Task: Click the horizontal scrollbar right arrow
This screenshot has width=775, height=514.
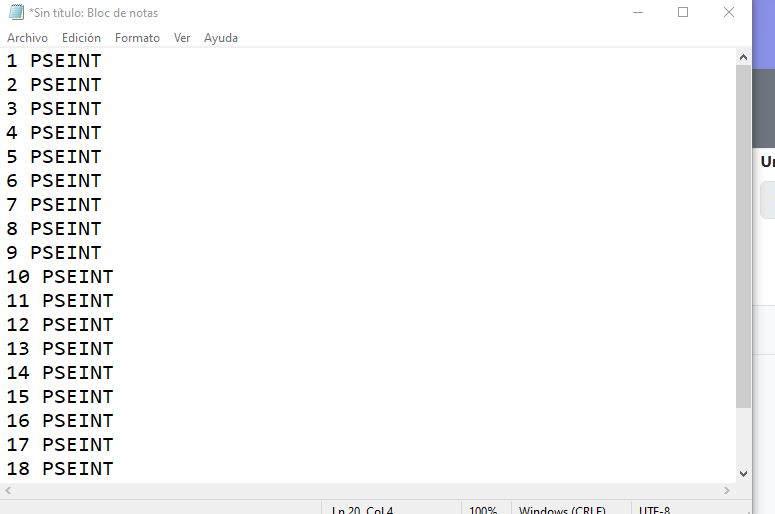Action: pyautogui.click(x=727, y=491)
